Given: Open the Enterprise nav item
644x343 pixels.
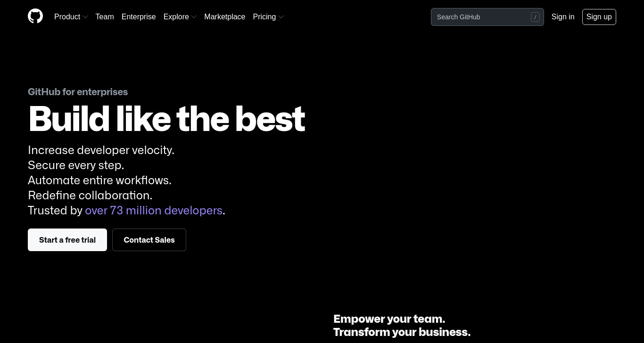Looking at the screenshot, I should [139, 16].
